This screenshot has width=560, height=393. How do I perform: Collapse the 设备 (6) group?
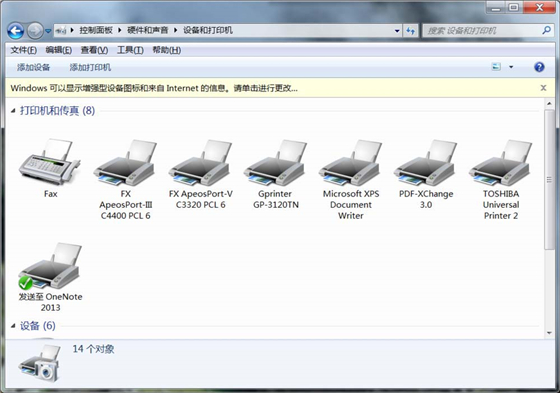coord(13,325)
